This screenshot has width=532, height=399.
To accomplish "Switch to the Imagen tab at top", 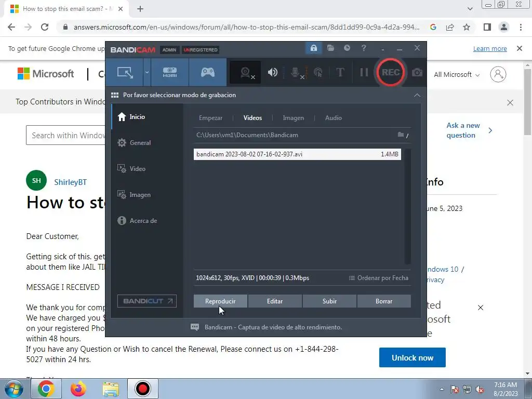I will pyautogui.click(x=293, y=118).
